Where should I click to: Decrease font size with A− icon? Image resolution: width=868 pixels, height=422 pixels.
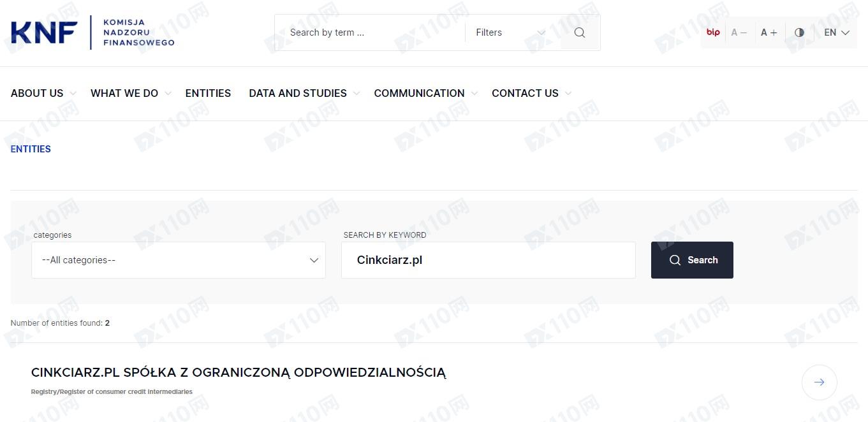(739, 33)
